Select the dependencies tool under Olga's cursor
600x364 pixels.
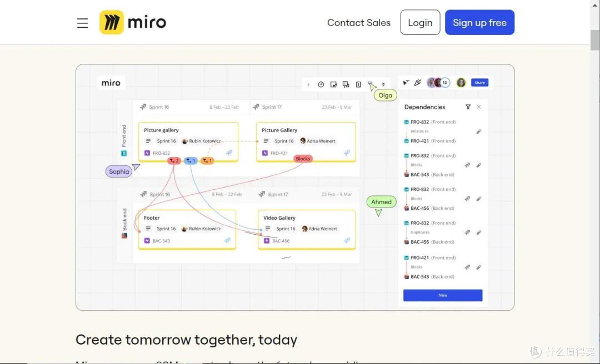[370, 83]
